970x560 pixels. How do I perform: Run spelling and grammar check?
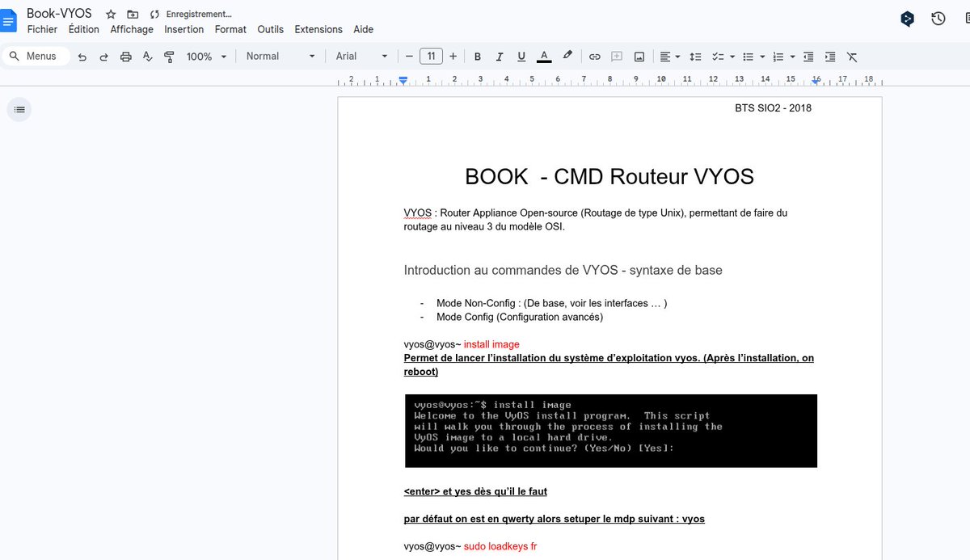tap(147, 57)
